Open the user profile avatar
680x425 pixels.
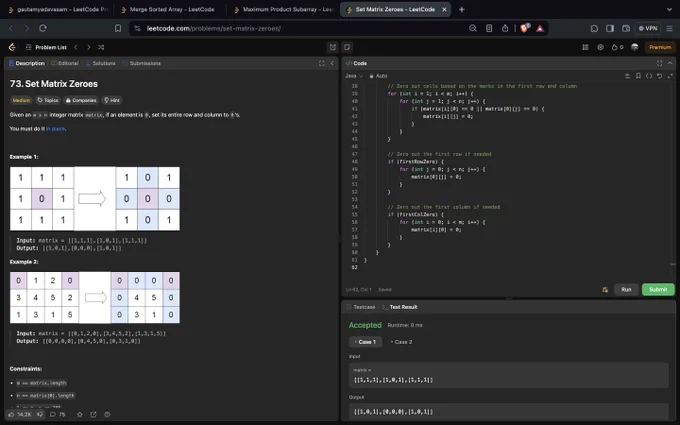pyautogui.click(x=634, y=47)
